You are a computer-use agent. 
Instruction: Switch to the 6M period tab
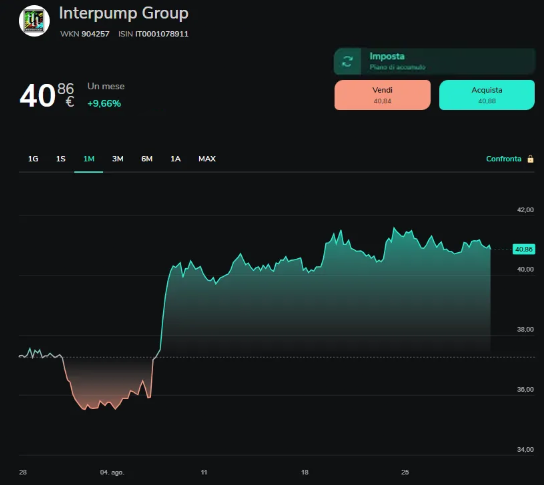pyautogui.click(x=147, y=159)
